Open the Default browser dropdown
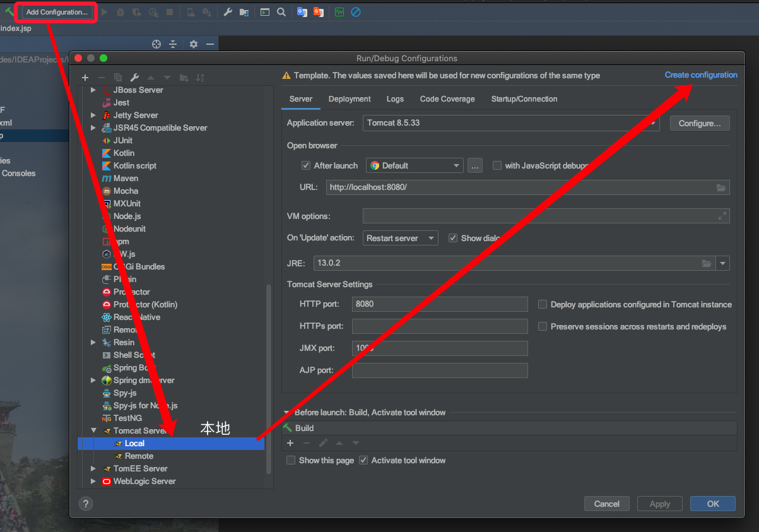This screenshot has width=759, height=532. coord(415,165)
